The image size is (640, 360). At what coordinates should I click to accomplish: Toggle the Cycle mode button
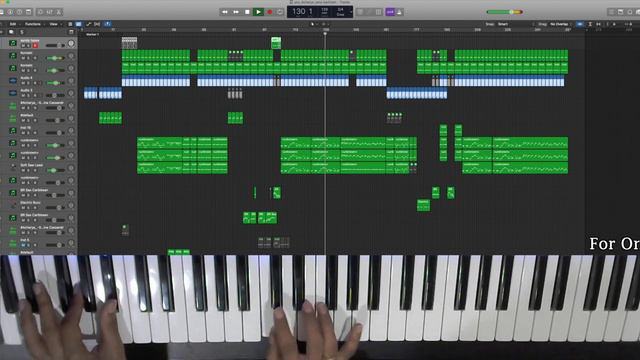click(x=280, y=12)
